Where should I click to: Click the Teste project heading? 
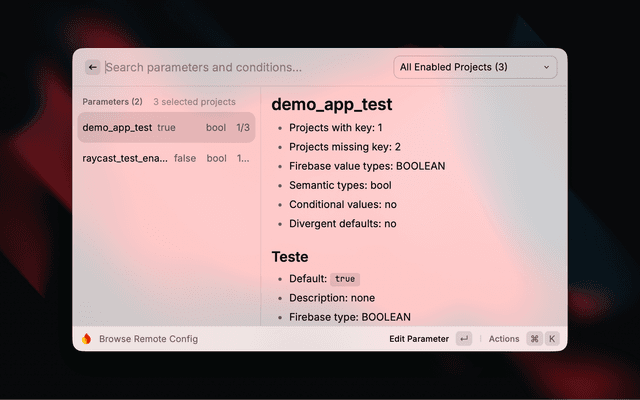(290, 257)
